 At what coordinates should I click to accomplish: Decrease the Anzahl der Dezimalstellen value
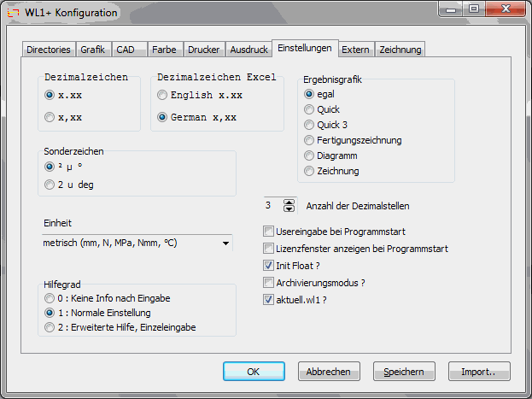click(x=289, y=209)
